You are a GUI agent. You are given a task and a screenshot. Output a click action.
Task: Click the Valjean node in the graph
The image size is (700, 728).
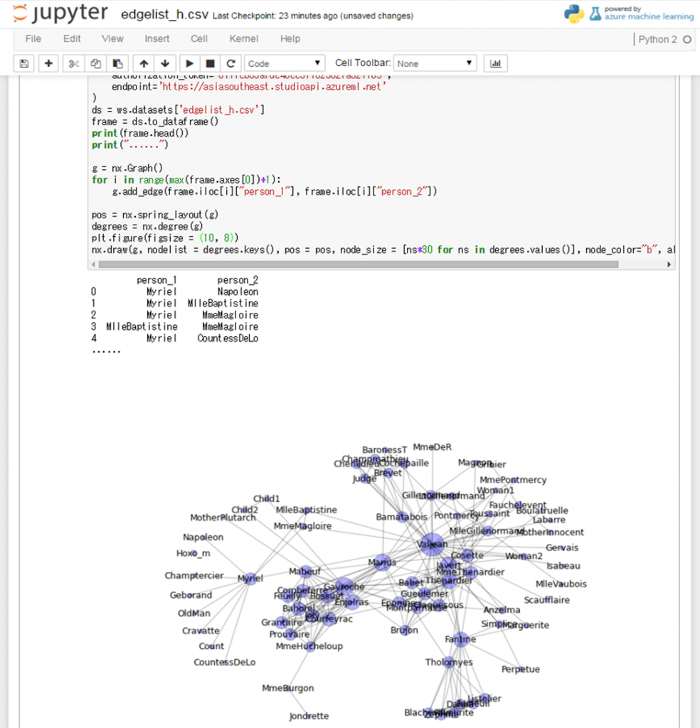pos(433,544)
